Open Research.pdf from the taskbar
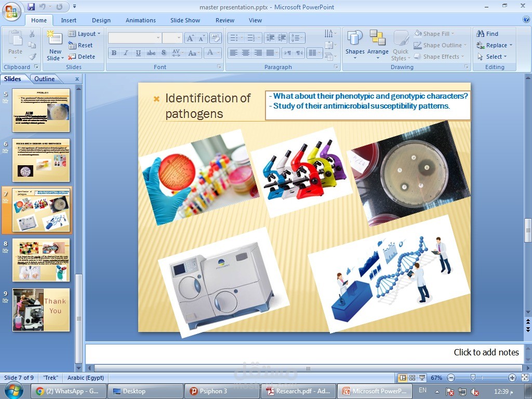The image size is (532, 399). [x=298, y=391]
